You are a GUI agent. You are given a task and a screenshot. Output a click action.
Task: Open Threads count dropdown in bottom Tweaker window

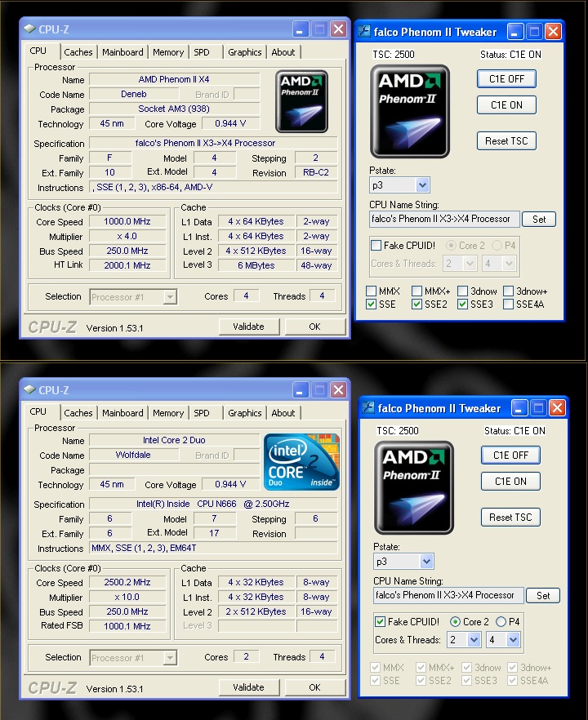[513, 640]
